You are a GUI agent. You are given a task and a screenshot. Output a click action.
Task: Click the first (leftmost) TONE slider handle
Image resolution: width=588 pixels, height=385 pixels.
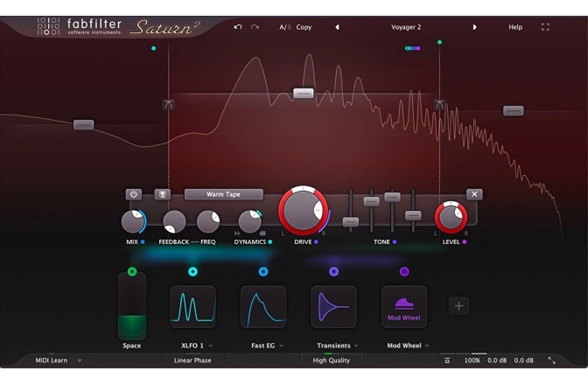[351, 222]
